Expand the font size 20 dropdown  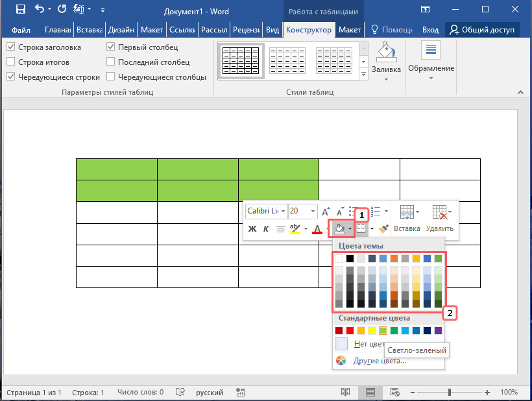pyautogui.click(x=313, y=212)
